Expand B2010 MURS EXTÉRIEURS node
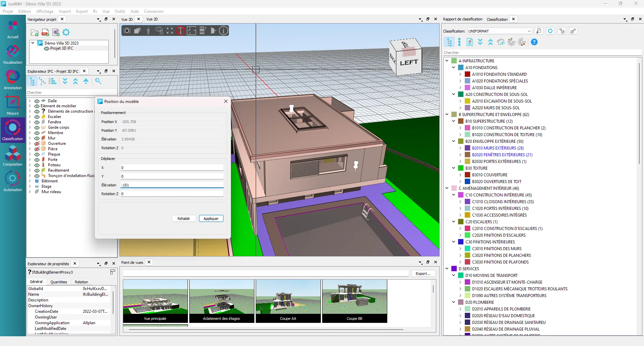 pyautogui.click(x=460, y=148)
